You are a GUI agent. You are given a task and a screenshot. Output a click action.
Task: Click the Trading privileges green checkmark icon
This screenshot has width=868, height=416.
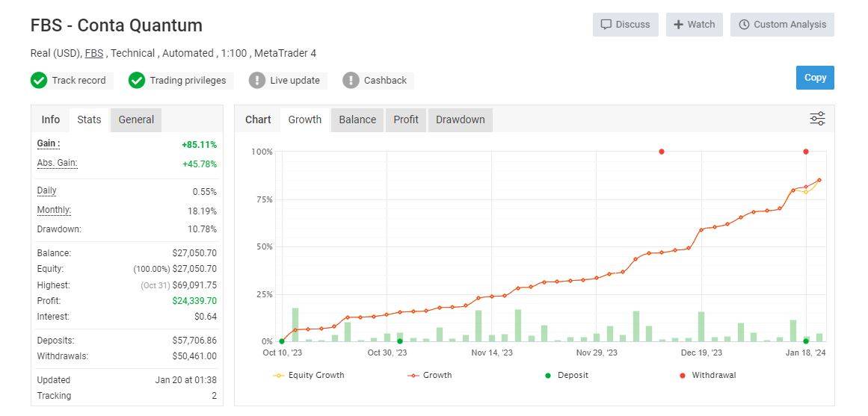(x=136, y=80)
